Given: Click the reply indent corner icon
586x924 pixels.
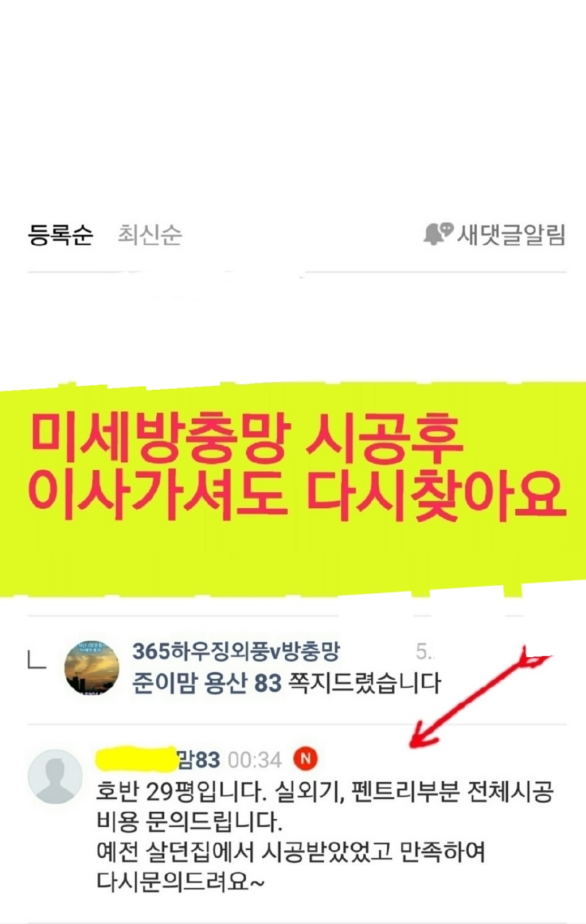Looking at the screenshot, I should pos(37,661).
